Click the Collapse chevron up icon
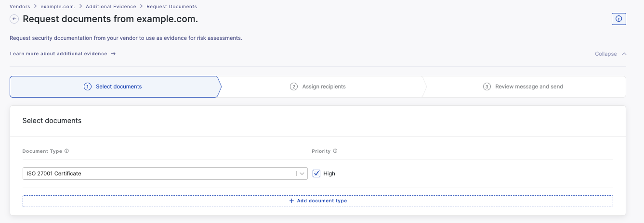This screenshot has width=644, height=223. (624, 54)
